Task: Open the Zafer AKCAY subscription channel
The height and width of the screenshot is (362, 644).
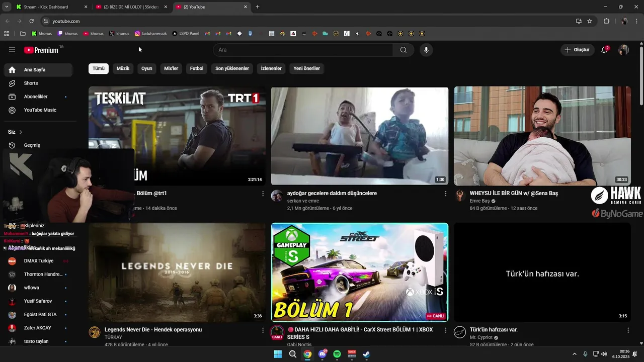Action: click(x=38, y=328)
